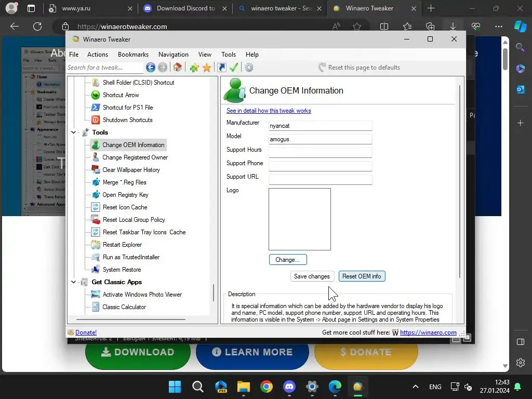Click Save changes button
532x399 pixels.
pos(312,276)
